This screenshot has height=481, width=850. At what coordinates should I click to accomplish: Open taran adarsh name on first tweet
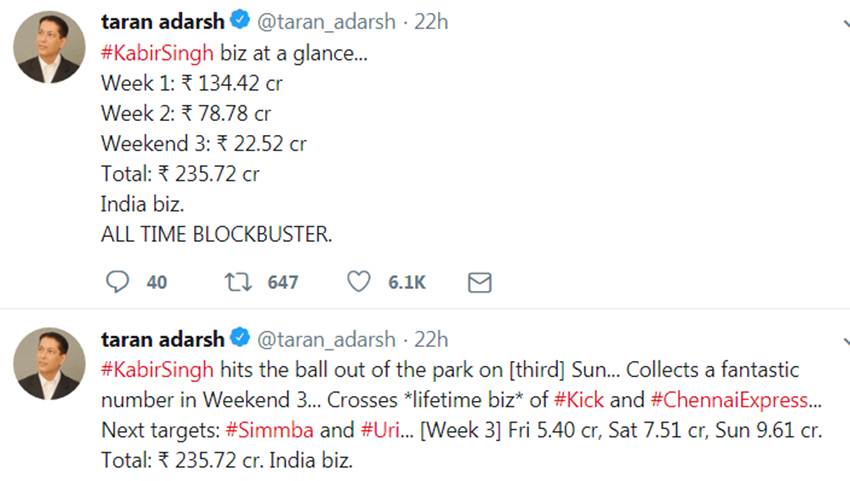point(163,22)
